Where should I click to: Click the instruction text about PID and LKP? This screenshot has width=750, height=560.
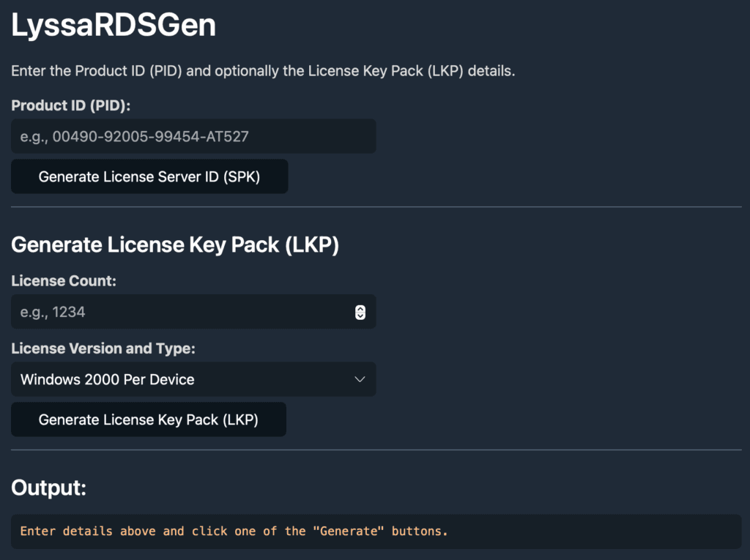pyautogui.click(x=264, y=71)
